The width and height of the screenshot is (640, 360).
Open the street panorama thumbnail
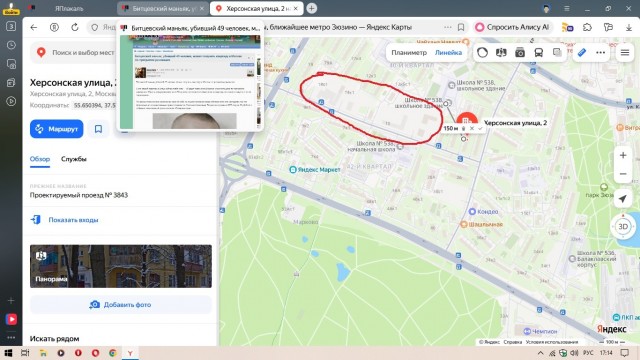click(121, 266)
